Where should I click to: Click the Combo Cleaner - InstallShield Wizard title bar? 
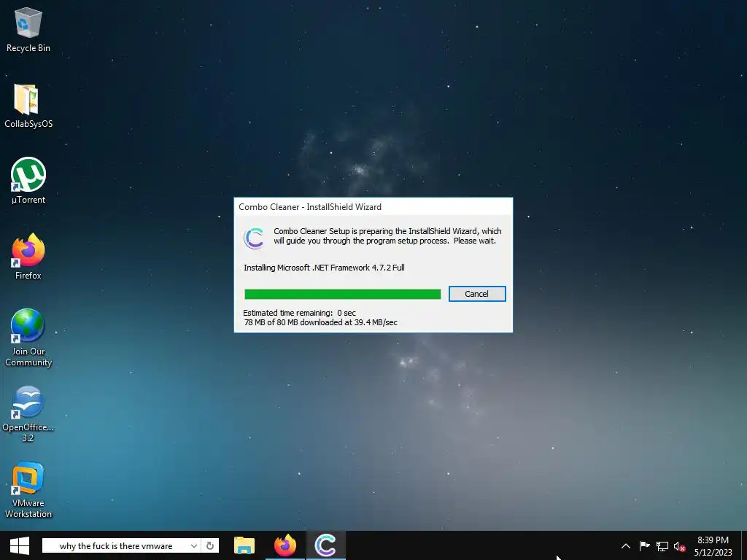tap(373, 206)
